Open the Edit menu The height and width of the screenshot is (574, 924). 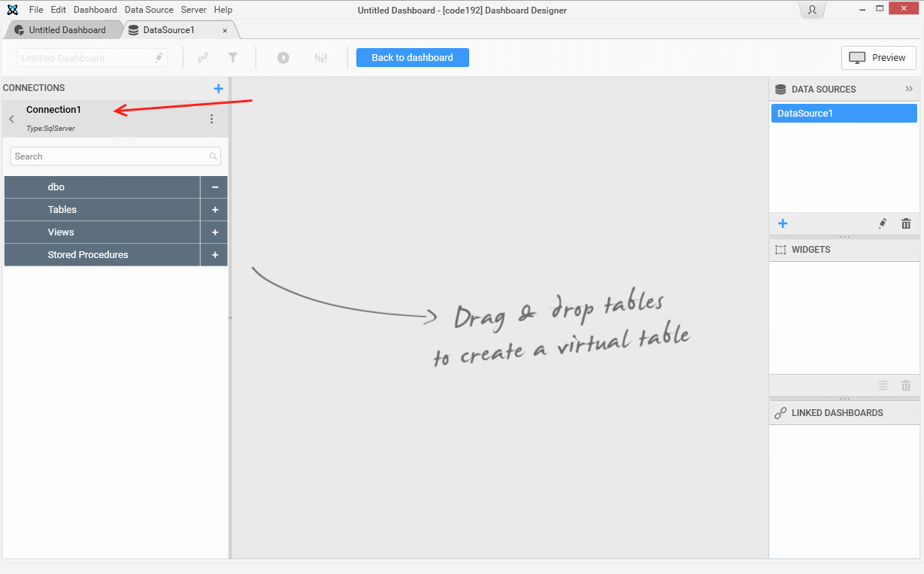(x=59, y=10)
